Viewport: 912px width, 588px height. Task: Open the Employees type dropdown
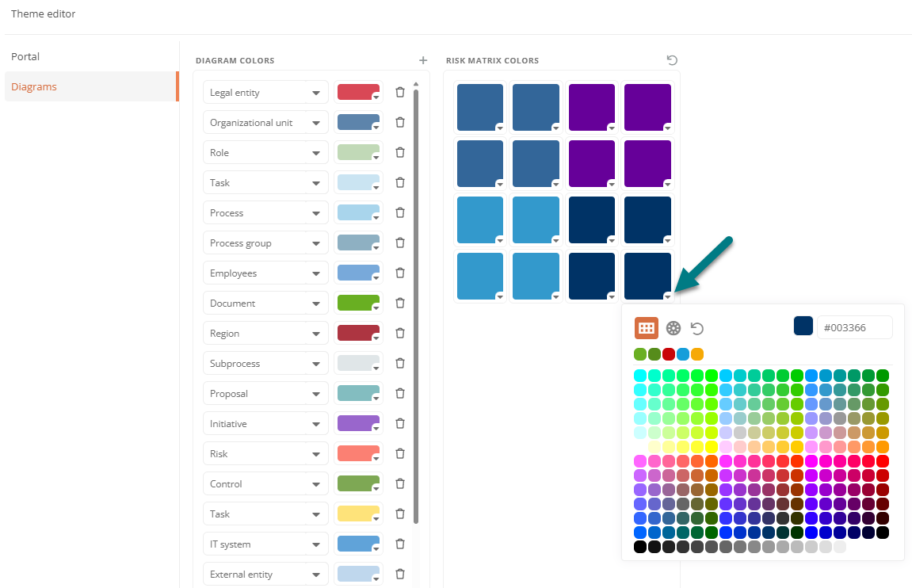click(316, 273)
